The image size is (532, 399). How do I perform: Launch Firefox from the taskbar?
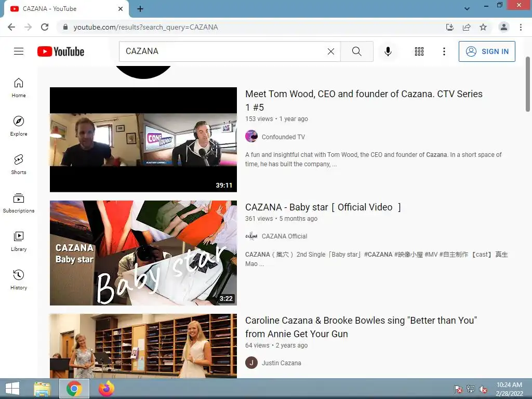[x=106, y=389]
